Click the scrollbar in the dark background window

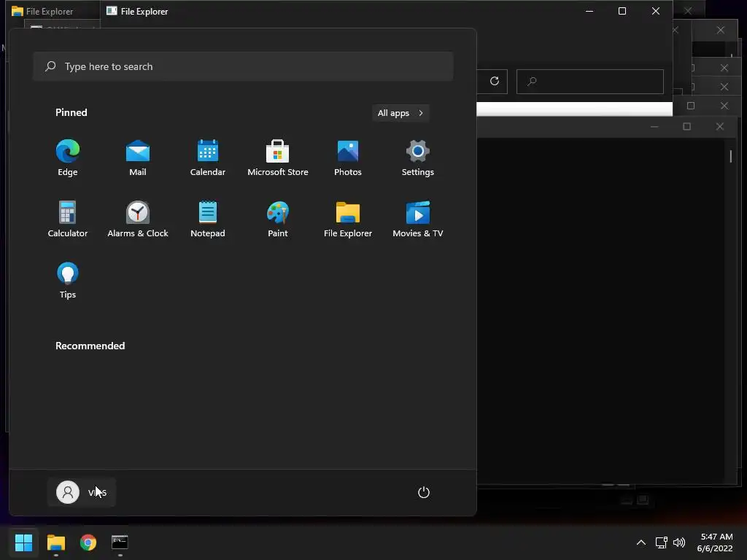click(x=731, y=156)
